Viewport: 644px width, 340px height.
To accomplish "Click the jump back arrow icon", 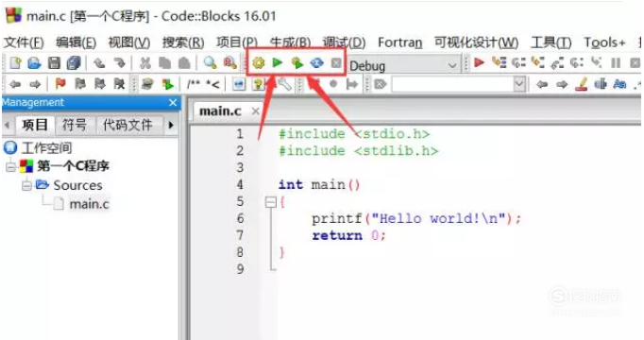I will 15,84.
